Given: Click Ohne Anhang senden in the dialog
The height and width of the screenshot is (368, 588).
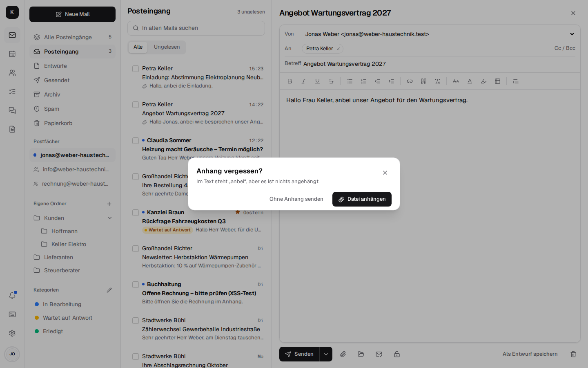Looking at the screenshot, I should tap(296, 199).
